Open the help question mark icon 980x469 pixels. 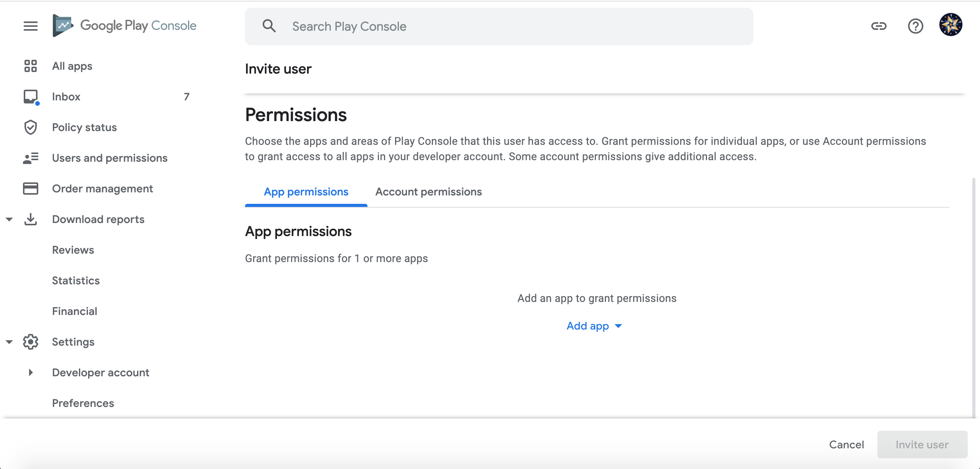(916, 26)
